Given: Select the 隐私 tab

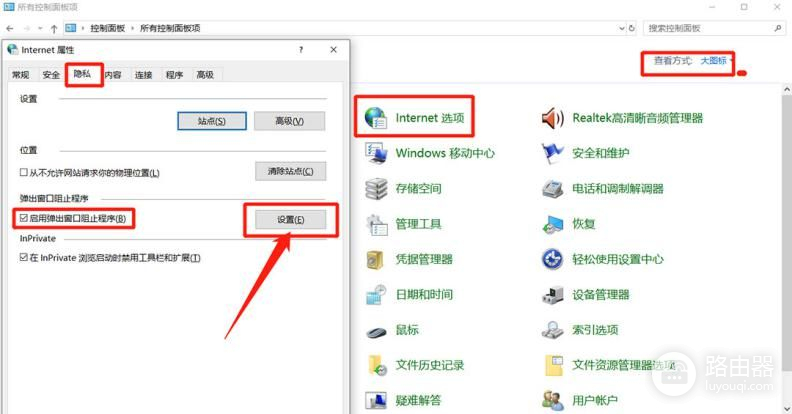Looking at the screenshot, I should click(82, 74).
